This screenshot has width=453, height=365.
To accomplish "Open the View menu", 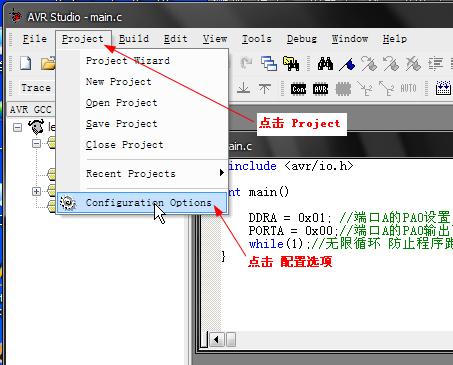I will [215, 39].
